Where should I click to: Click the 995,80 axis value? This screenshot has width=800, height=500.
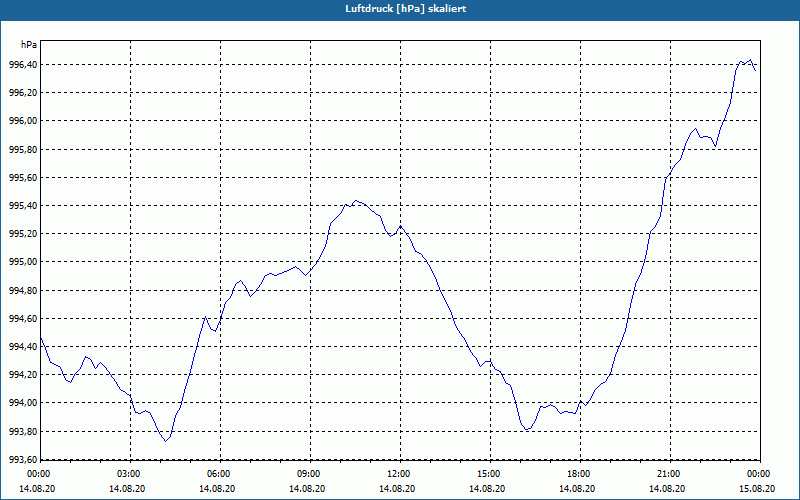click(23, 149)
